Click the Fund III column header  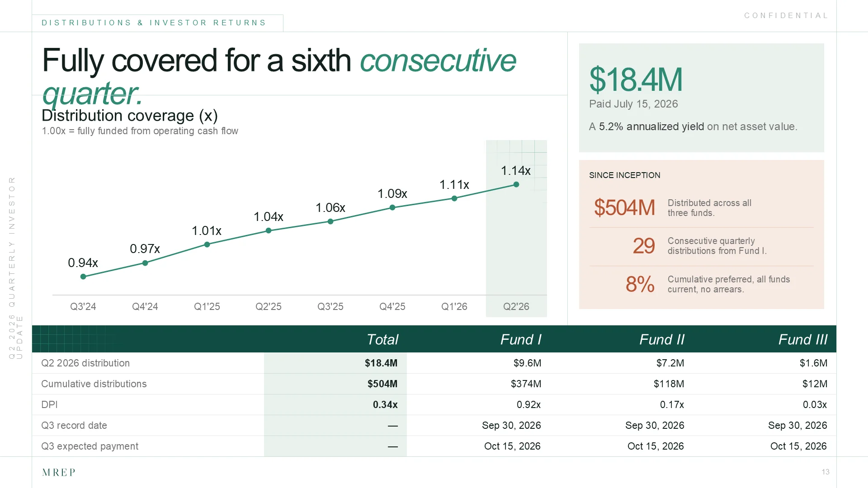coord(803,339)
